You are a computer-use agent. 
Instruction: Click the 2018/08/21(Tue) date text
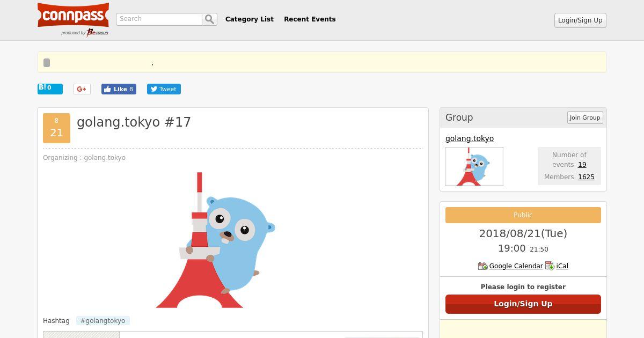click(523, 233)
